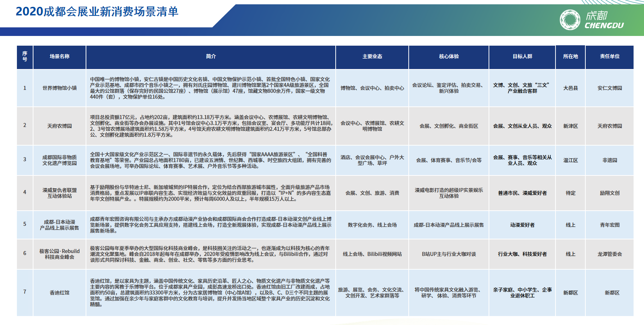Click the description starting 基于励翔股份与华特迪士尼
Viewport: 644px width, 325px height.
[x=211, y=193]
